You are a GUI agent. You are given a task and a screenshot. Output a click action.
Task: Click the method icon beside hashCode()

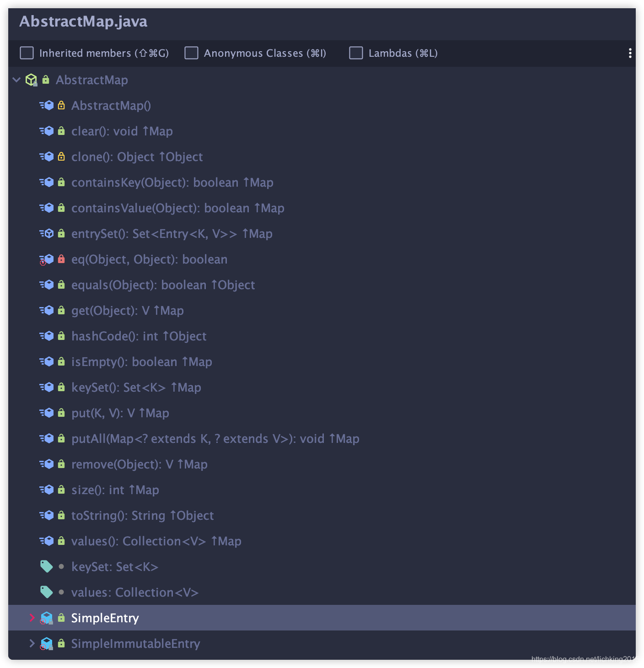[47, 336]
